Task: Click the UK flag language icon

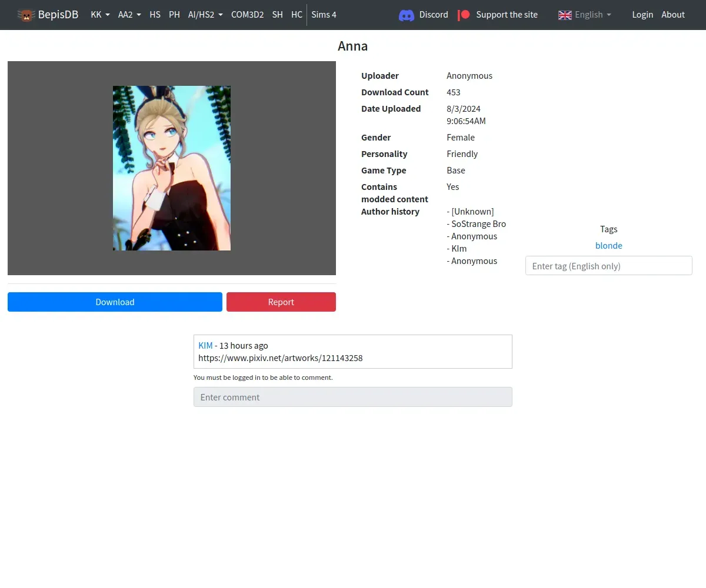Action: [x=565, y=15]
